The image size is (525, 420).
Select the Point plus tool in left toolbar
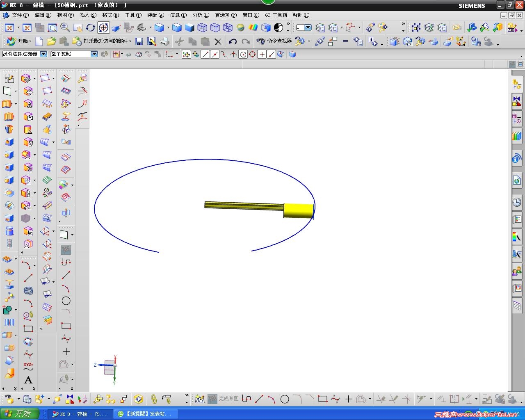pos(66,352)
